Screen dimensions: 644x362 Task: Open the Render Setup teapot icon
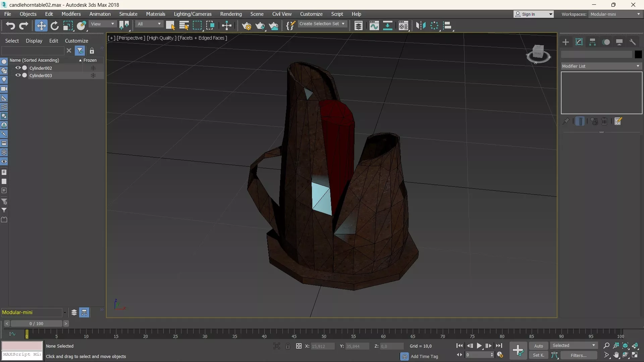tap(247, 26)
